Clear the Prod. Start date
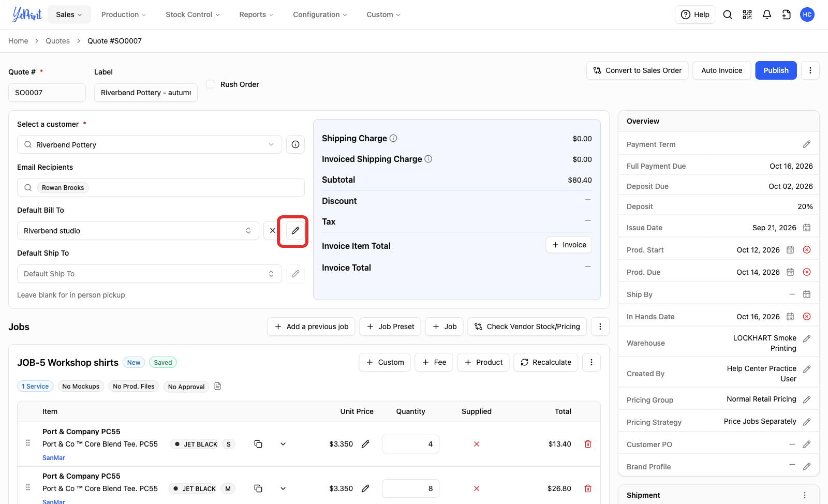Image resolution: width=828 pixels, height=504 pixels. [807, 250]
